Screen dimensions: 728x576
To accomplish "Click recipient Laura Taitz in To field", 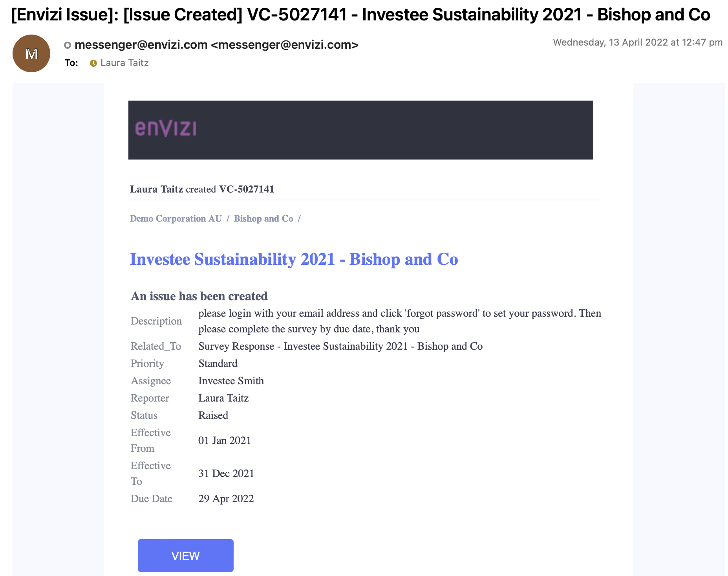I will point(124,63).
